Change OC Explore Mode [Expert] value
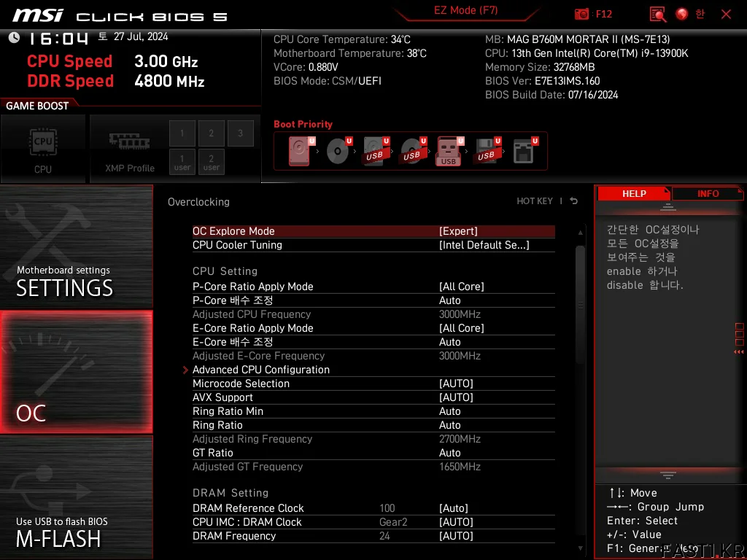The height and width of the screenshot is (560, 747). [x=458, y=231]
